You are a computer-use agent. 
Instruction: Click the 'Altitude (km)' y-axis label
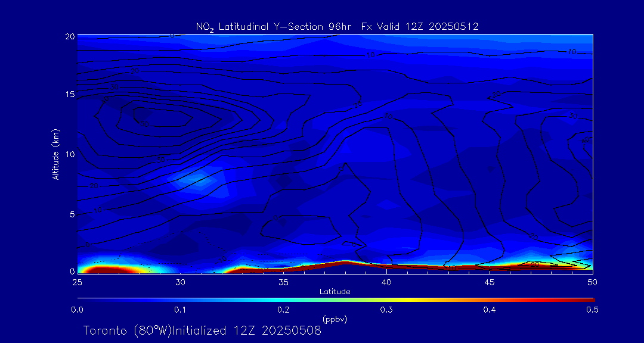point(55,154)
